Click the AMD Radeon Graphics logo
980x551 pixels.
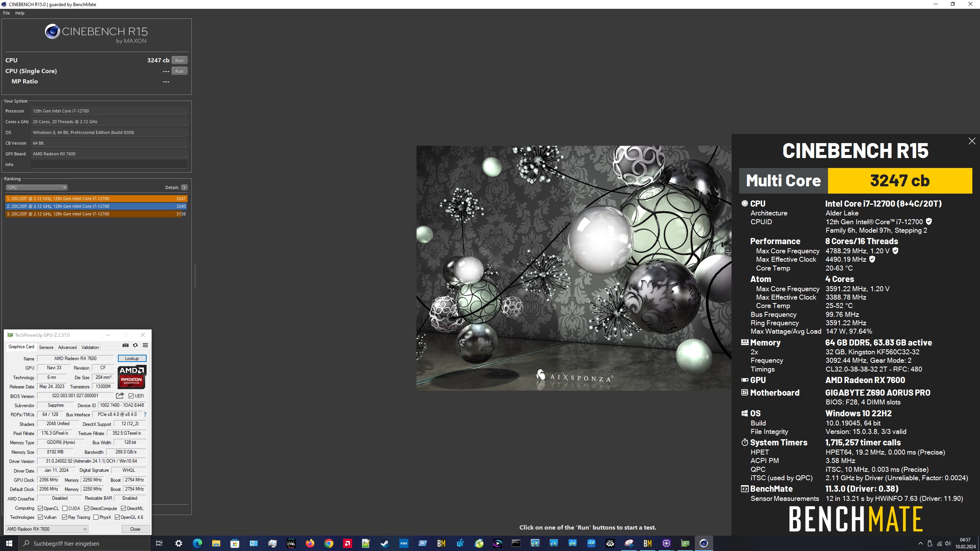pyautogui.click(x=132, y=377)
